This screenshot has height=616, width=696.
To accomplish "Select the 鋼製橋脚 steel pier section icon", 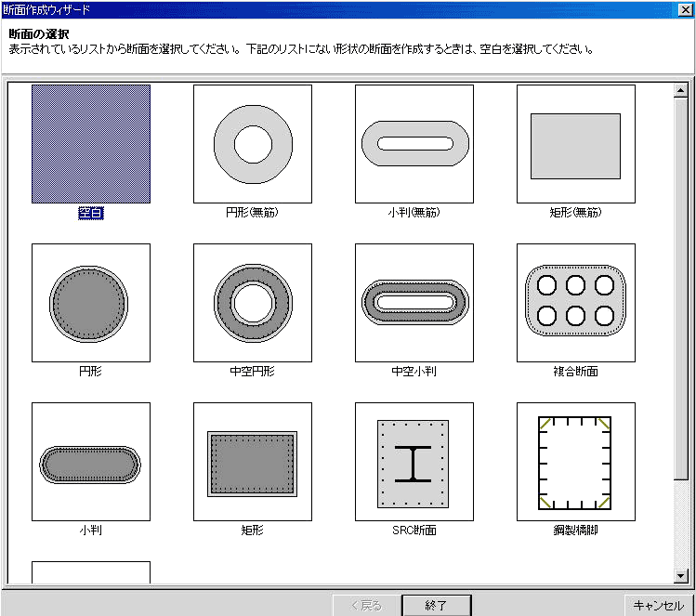I will 576,462.
